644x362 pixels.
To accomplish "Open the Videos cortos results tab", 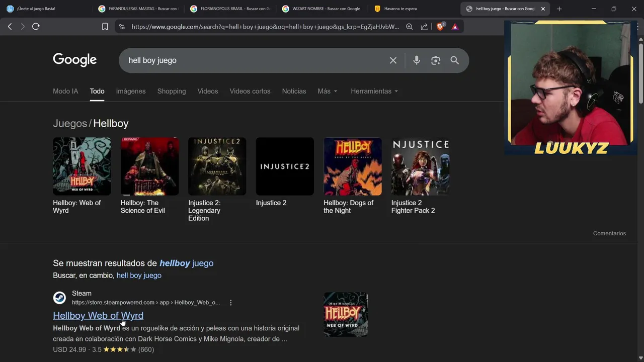I will tap(250, 91).
